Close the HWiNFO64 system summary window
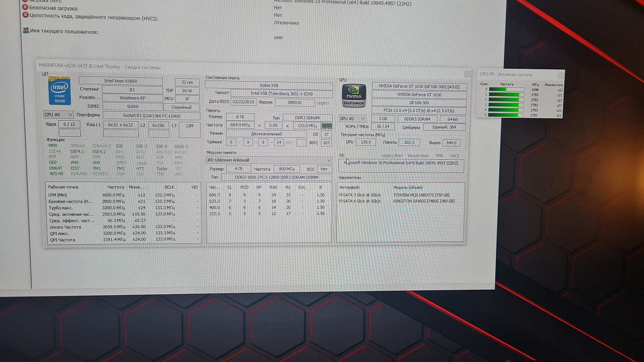The width and height of the screenshot is (644, 362). pos(467,74)
